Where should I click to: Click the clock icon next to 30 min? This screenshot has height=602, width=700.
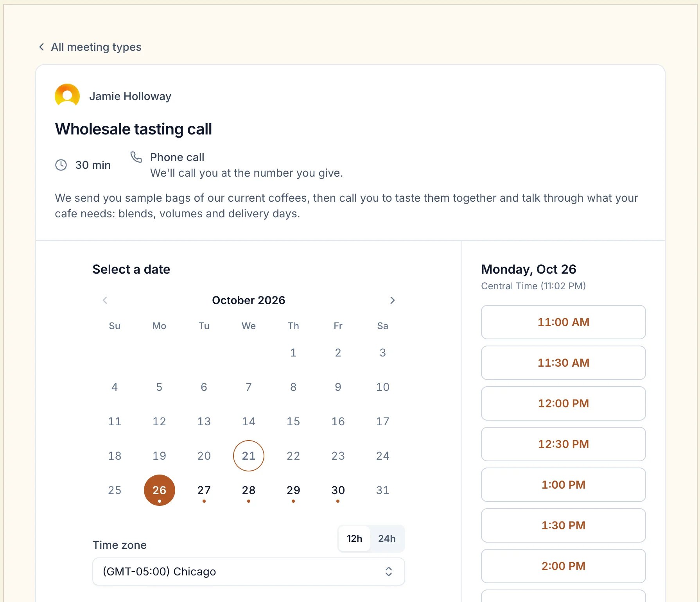(x=61, y=165)
